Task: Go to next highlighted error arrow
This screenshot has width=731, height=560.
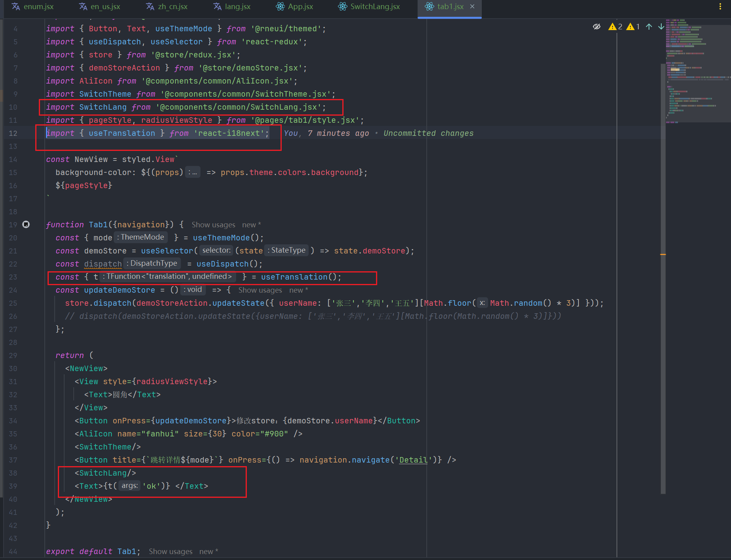Action: pos(661,27)
